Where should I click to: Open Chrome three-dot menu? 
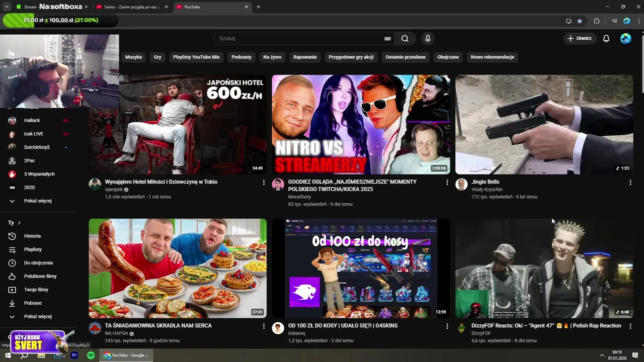(638, 21)
